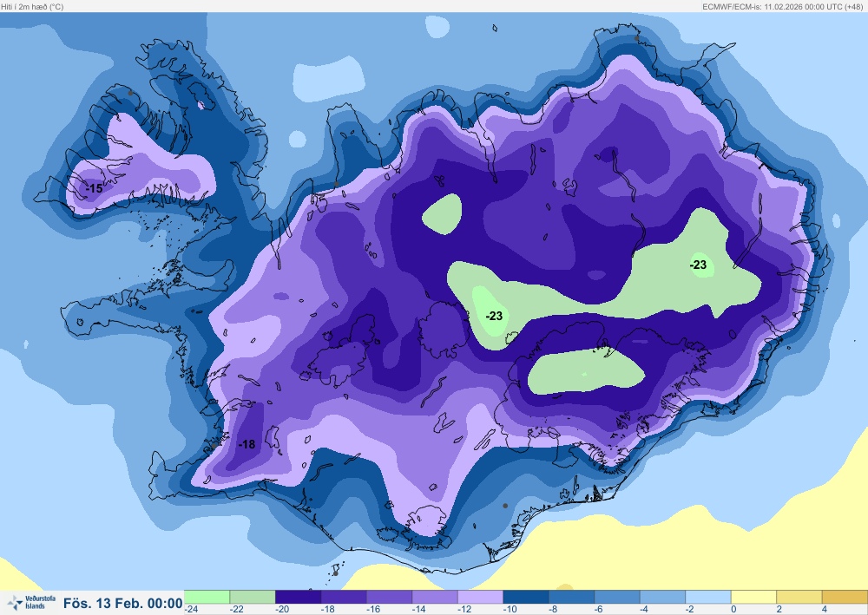
Task: Click the '0' legend scale value
Action: tap(733, 610)
